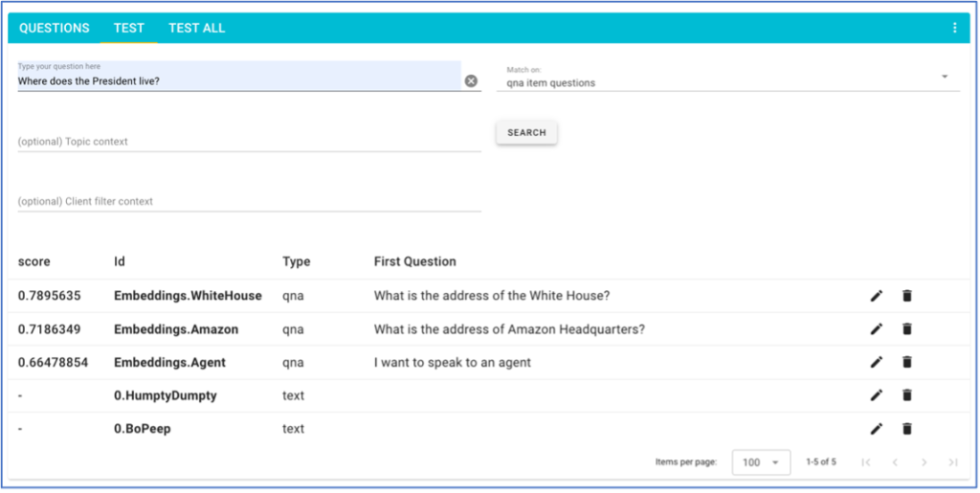This screenshot has height=493, width=980.
Task: Click score value 0.66478854
Action: 53,362
